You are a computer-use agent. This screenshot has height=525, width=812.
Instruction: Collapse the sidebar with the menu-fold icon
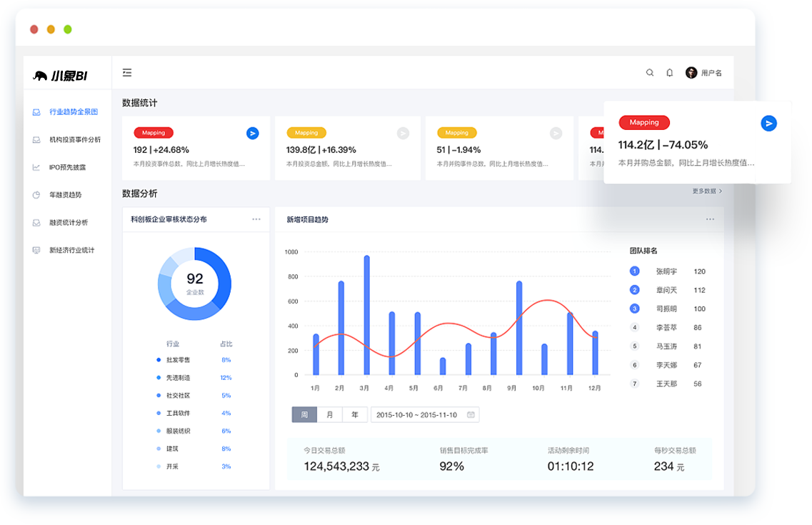coord(127,73)
